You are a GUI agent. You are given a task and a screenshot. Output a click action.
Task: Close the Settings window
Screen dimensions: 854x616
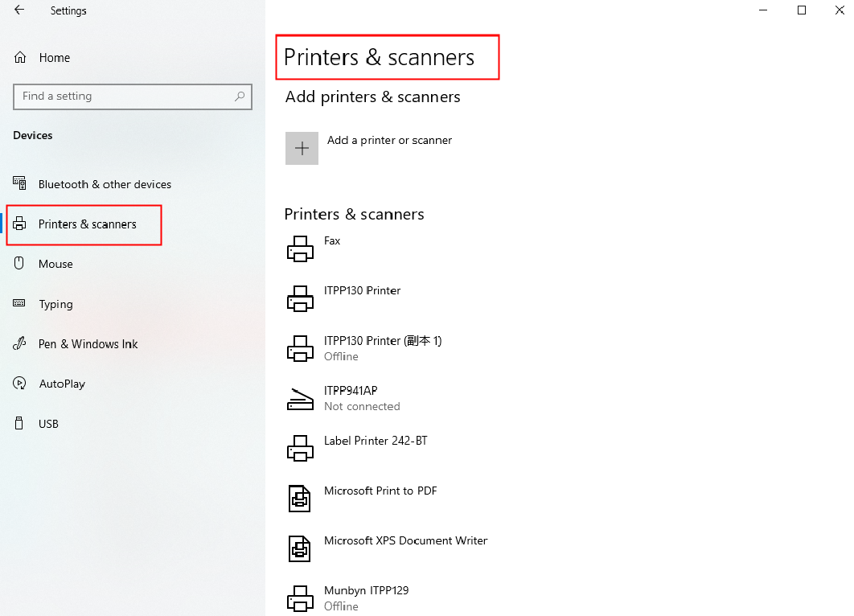pyautogui.click(x=840, y=10)
